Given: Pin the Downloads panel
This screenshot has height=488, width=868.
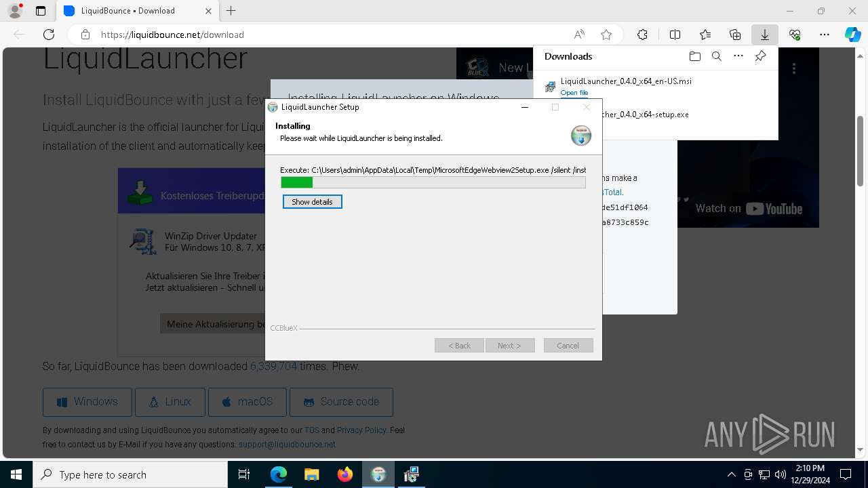Looking at the screenshot, I should 761,56.
